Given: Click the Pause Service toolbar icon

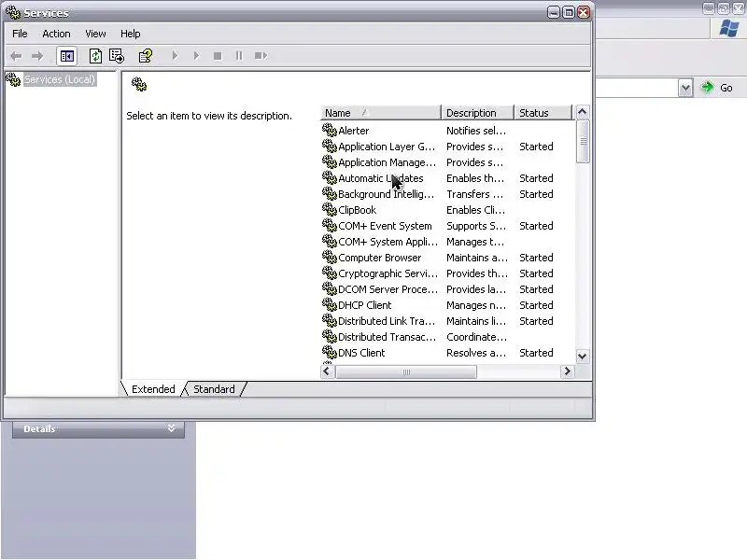Looking at the screenshot, I should [x=239, y=56].
